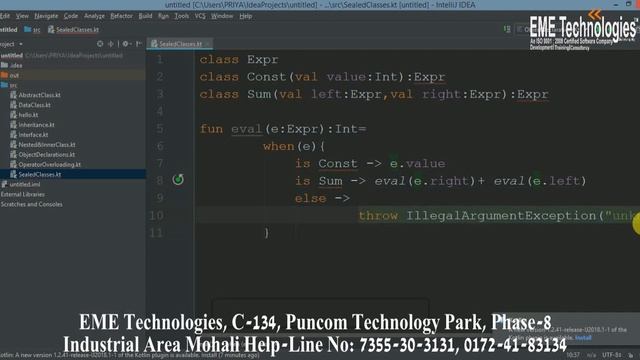Click the Kotlin update message in status bar

click(x=130, y=356)
